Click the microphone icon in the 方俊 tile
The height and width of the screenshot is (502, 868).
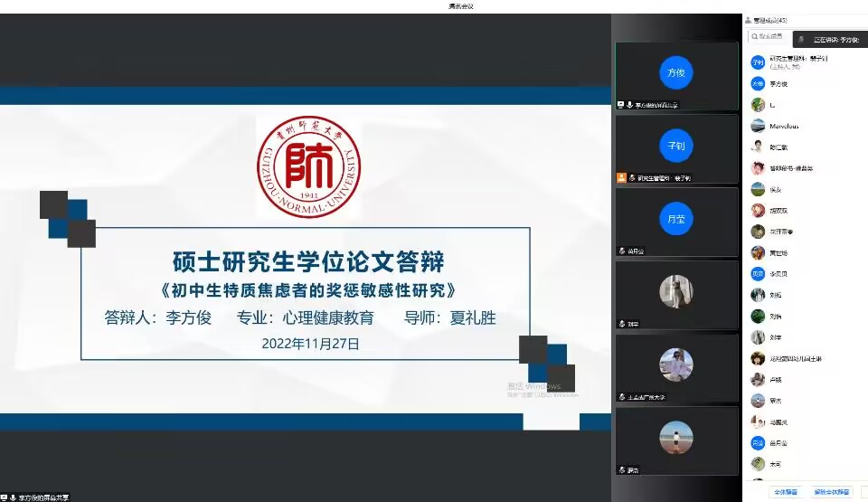click(x=630, y=105)
